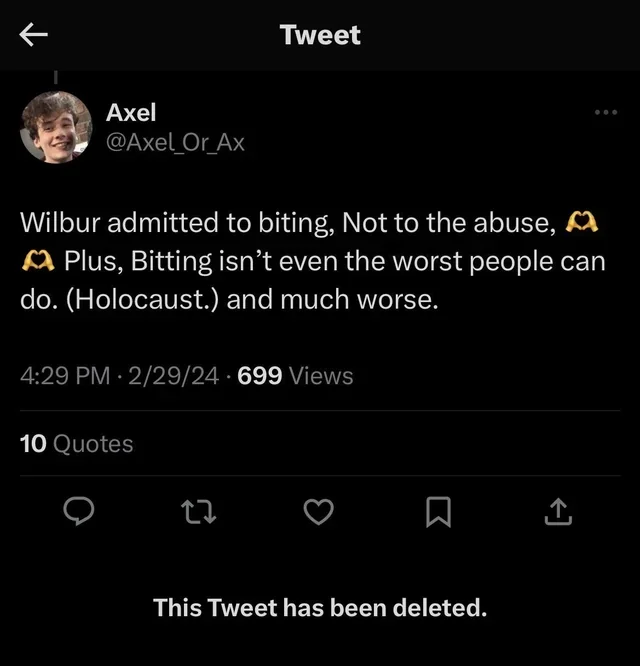Click the 2/29/24 date
Screen dimensions: 640x666
(174, 376)
